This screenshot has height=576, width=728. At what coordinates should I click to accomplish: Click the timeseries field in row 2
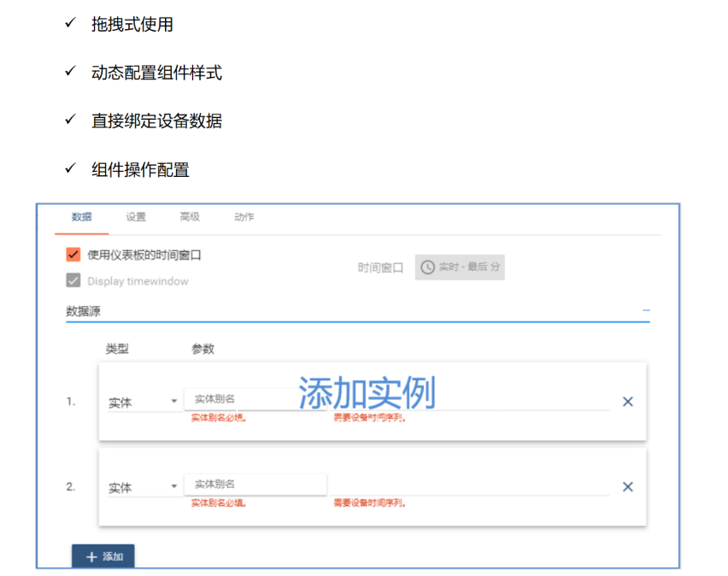coord(470,485)
